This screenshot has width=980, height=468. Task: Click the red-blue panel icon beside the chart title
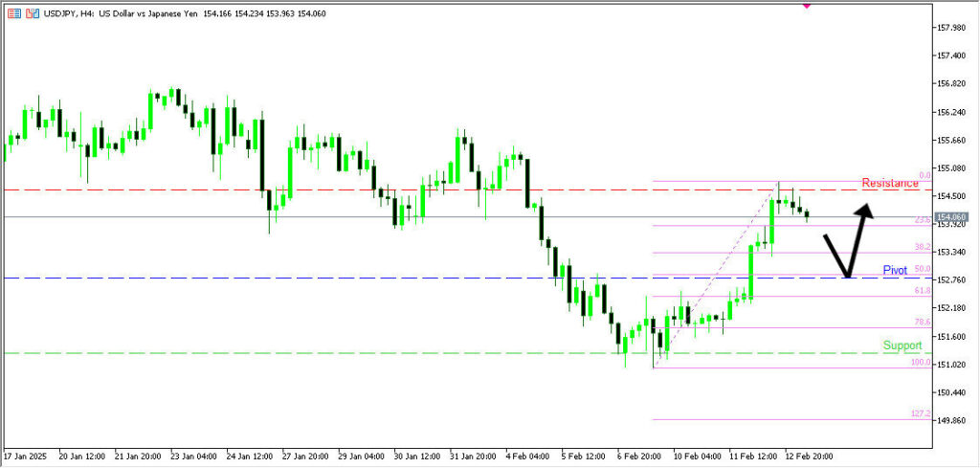[x=33, y=13]
